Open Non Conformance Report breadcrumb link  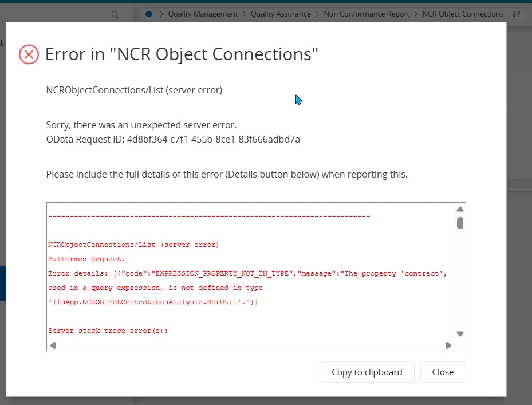pos(367,14)
